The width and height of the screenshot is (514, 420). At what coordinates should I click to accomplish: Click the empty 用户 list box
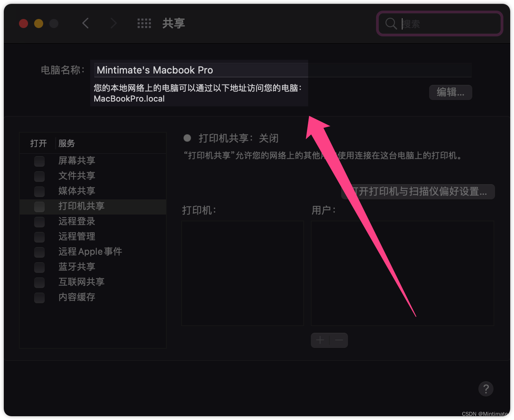pyautogui.click(x=403, y=273)
